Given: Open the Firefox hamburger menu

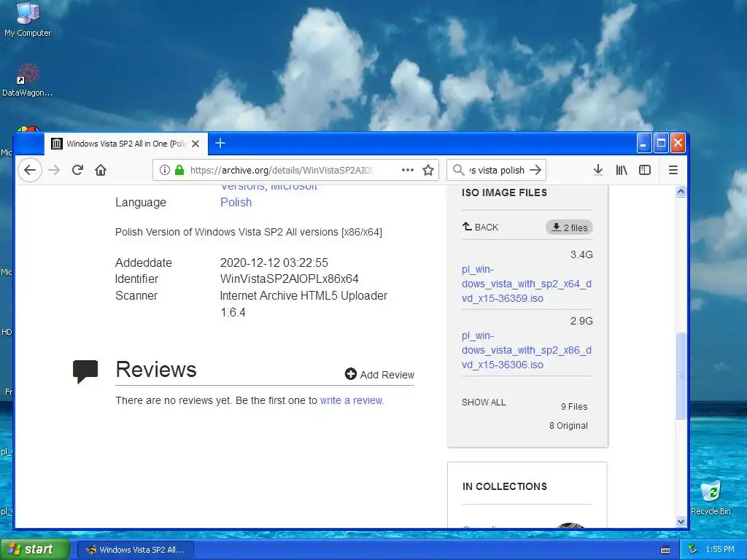Looking at the screenshot, I should click(673, 170).
